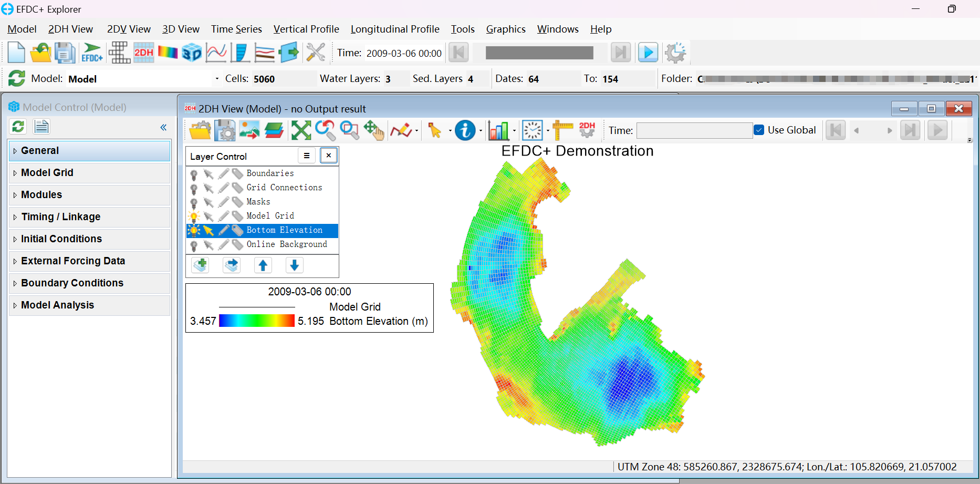Hide the Model Grid layer lightbulb
The width and height of the screenshot is (980, 484).
coord(194,216)
